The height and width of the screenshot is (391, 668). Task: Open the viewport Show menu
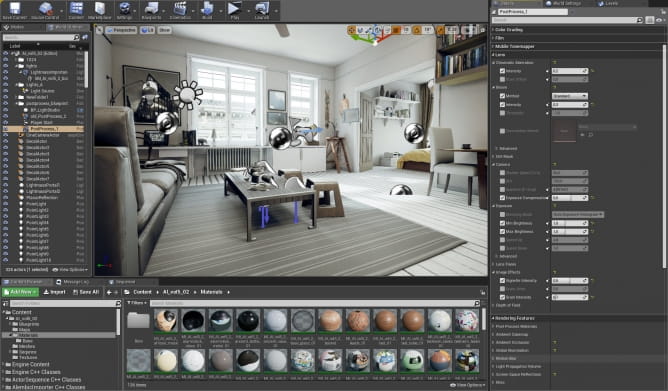click(x=164, y=30)
